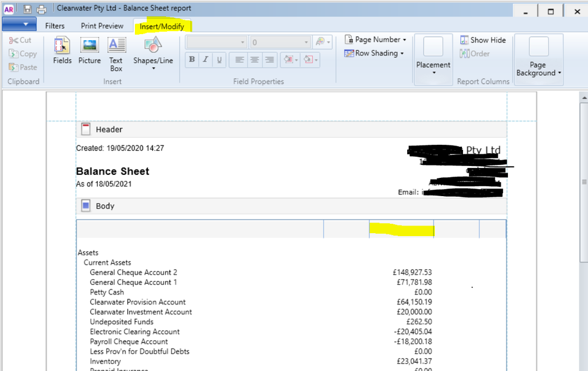Toggle bold formatting
The image size is (588, 371).
[x=192, y=59]
